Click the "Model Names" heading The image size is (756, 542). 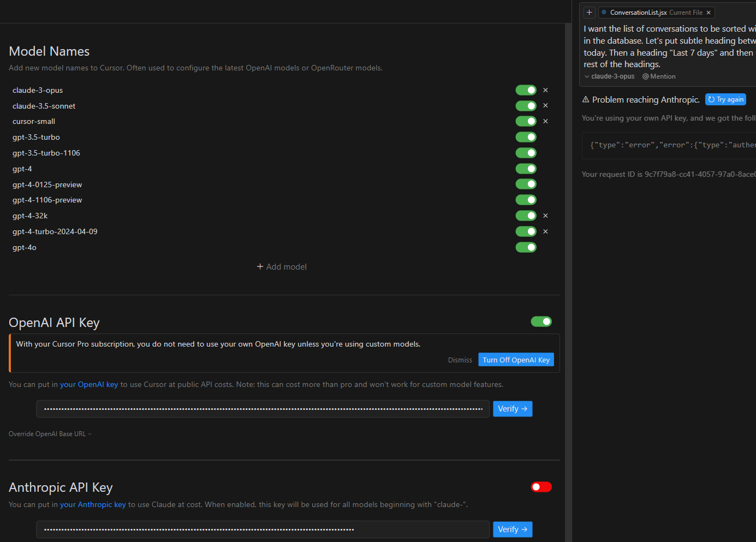pos(49,51)
